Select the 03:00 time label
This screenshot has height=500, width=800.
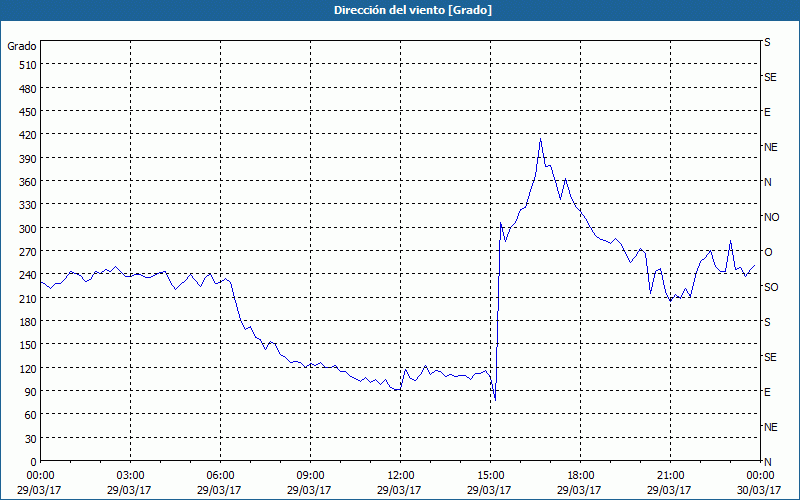click(130, 476)
